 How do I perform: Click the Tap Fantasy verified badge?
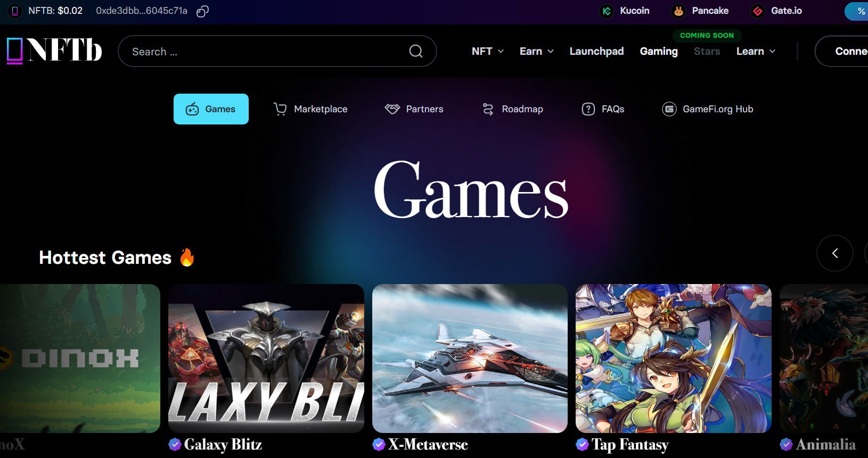[583, 444]
